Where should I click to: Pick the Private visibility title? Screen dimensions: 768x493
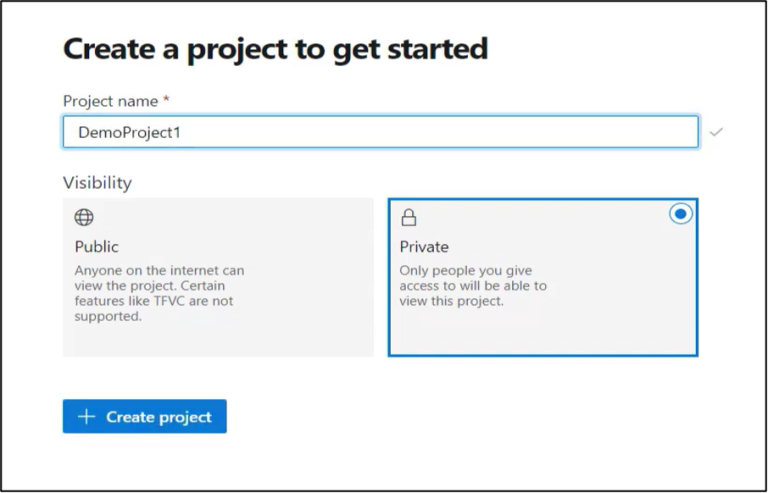pyautogui.click(x=424, y=246)
